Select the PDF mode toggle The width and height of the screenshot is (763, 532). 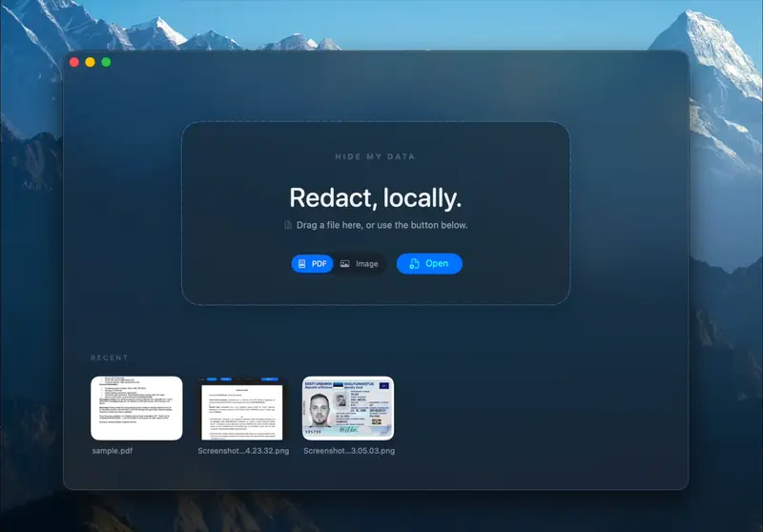coord(312,263)
